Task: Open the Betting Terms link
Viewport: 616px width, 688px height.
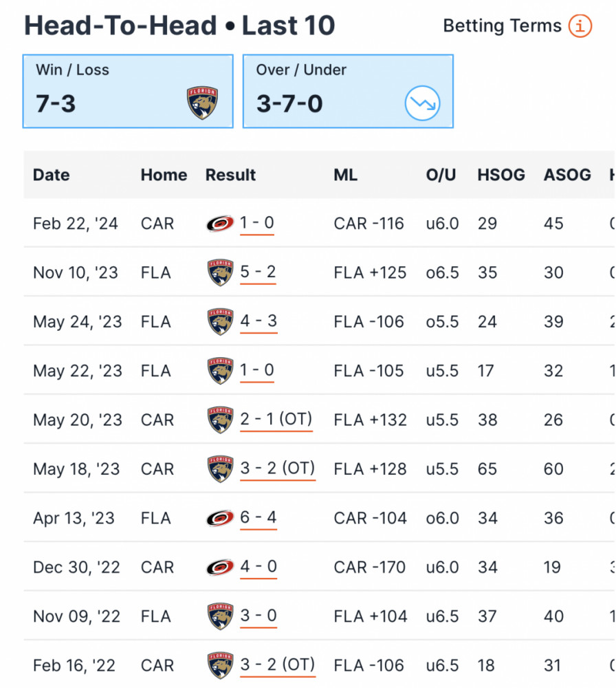Action: coord(502,26)
